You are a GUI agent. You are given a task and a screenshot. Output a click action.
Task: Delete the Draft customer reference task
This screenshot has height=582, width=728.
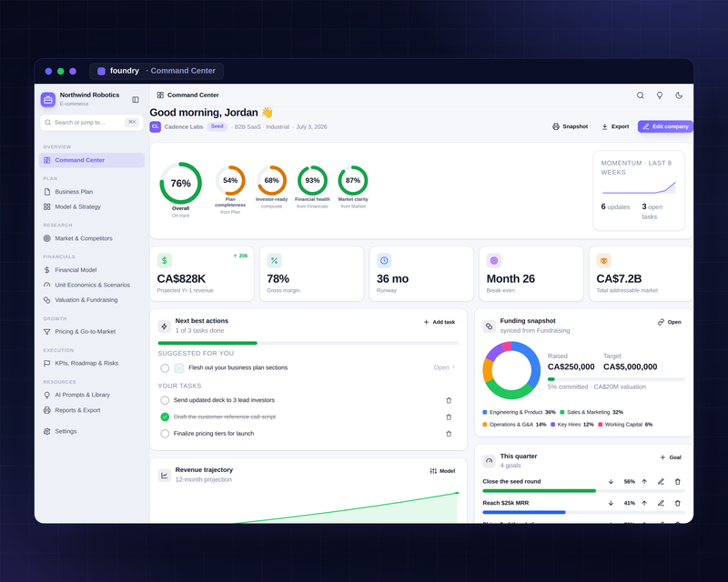point(449,416)
